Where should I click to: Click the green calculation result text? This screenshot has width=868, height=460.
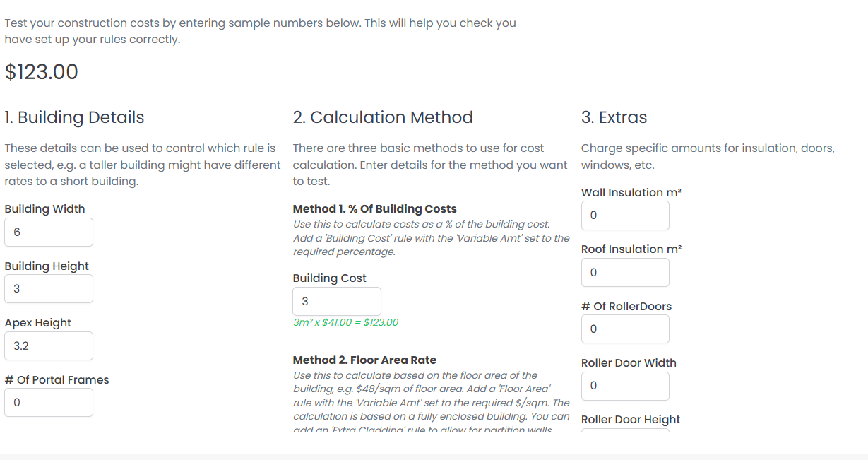pyautogui.click(x=345, y=322)
